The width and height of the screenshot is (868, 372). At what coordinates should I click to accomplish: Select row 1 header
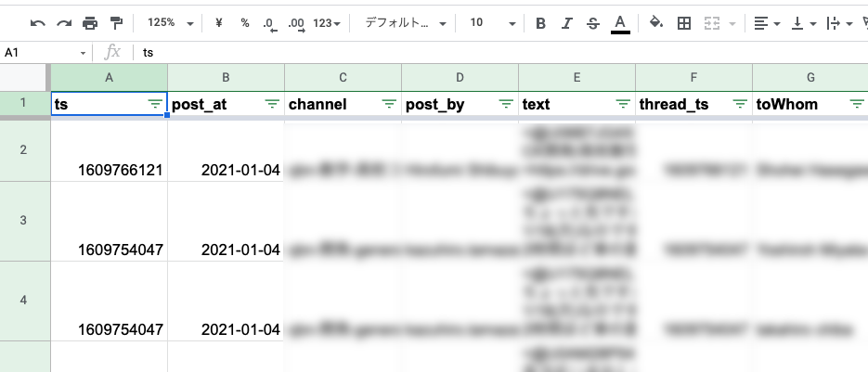click(23, 104)
